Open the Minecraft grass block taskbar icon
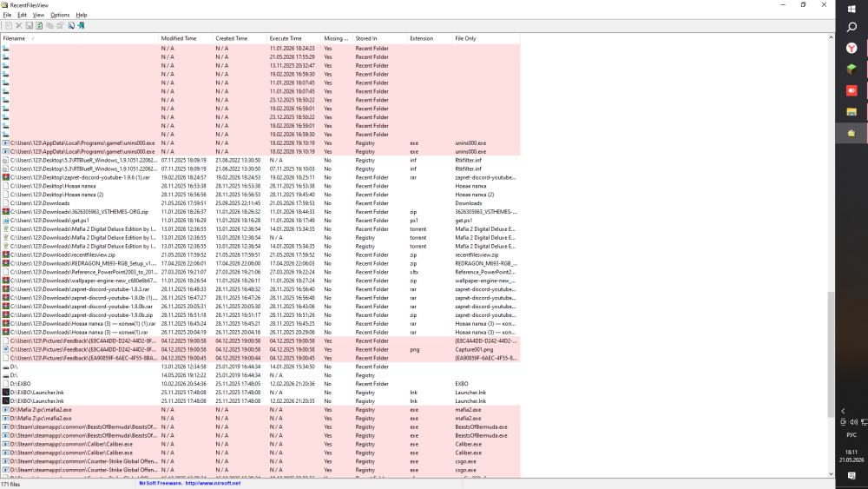Screen dimensions: 868x489 coord(852,69)
